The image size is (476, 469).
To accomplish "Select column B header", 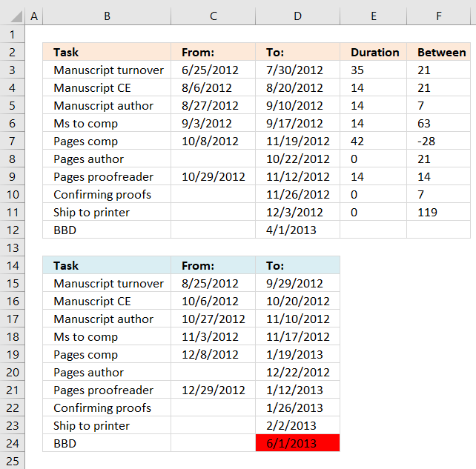I will tap(107, 16).
